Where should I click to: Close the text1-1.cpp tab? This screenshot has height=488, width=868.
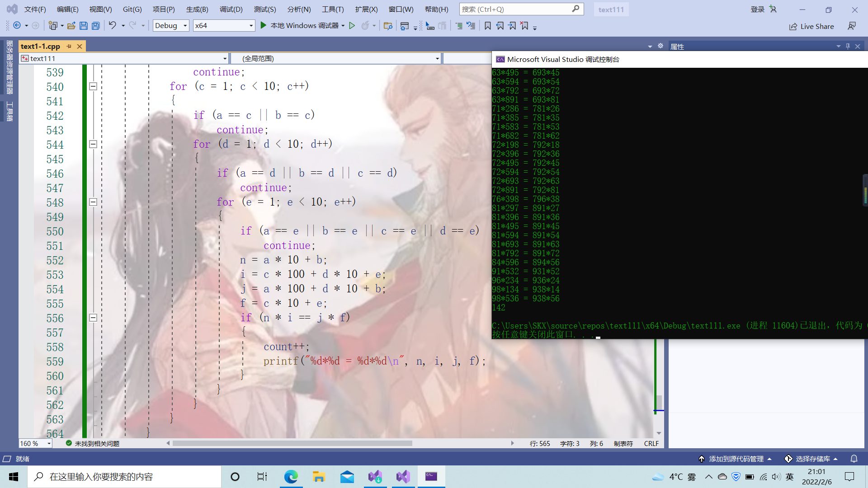pyautogui.click(x=80, y=46)
